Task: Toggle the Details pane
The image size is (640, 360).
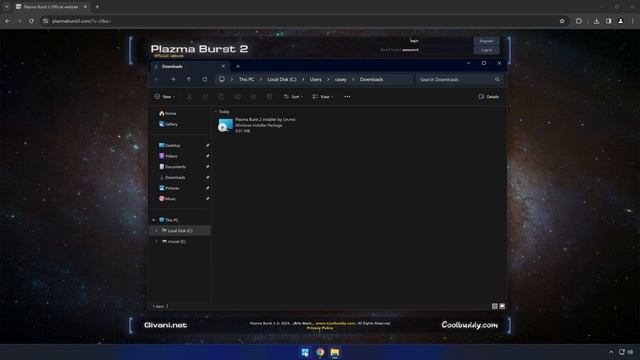Action: (489, 97)
